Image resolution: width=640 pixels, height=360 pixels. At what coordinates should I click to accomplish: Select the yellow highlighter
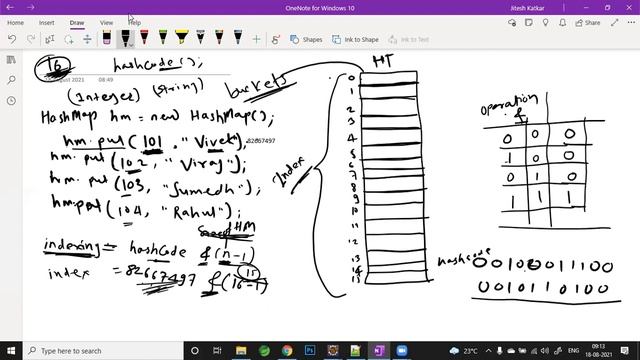click(x=181, y=37)
